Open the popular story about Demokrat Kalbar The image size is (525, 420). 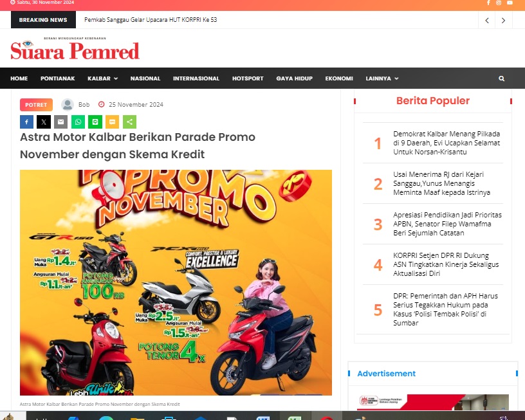coord(447,143)
